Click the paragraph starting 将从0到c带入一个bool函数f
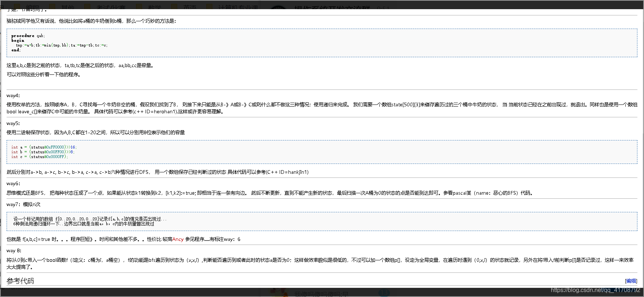Screen dimensions: 644x297 320,263
